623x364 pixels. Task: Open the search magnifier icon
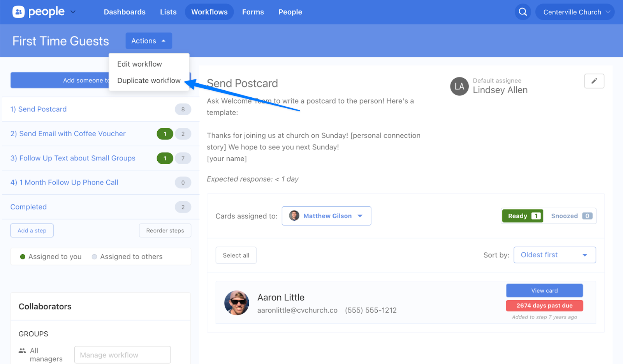coord(523,12)
